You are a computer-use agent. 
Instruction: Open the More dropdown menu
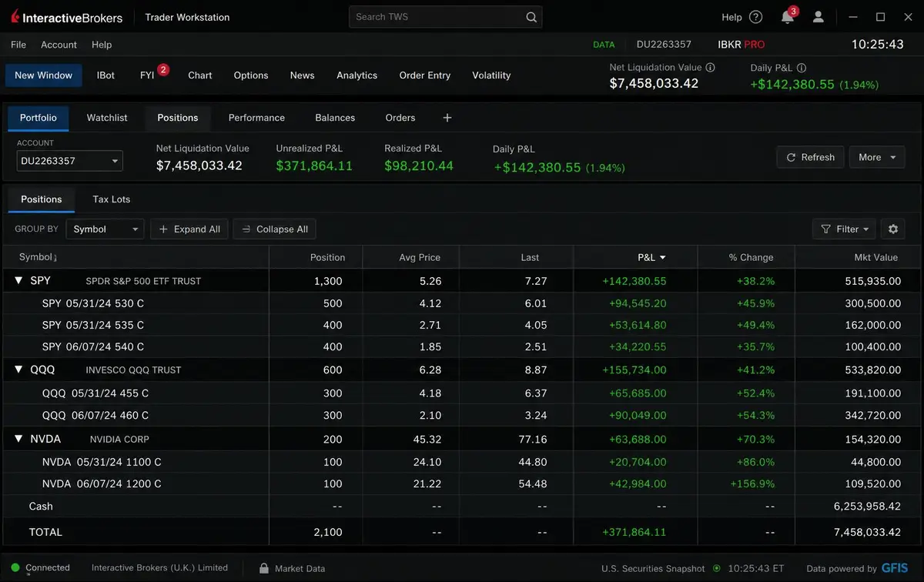point(877,157)
